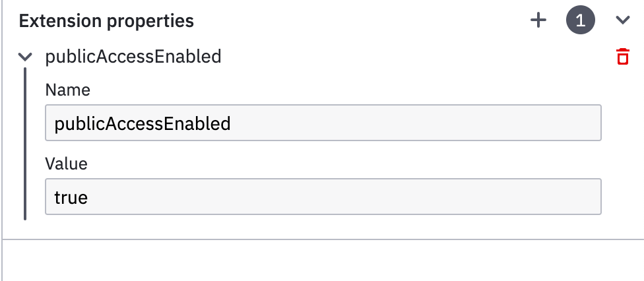
Task: Click the chevron right of the count badge
Action: (623, 20)
